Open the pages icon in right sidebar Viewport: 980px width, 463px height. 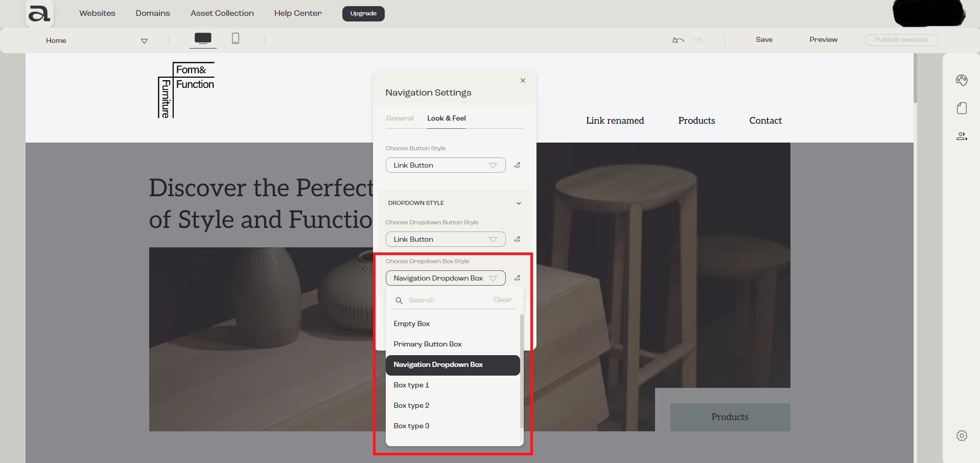click(x=962, y=108)
